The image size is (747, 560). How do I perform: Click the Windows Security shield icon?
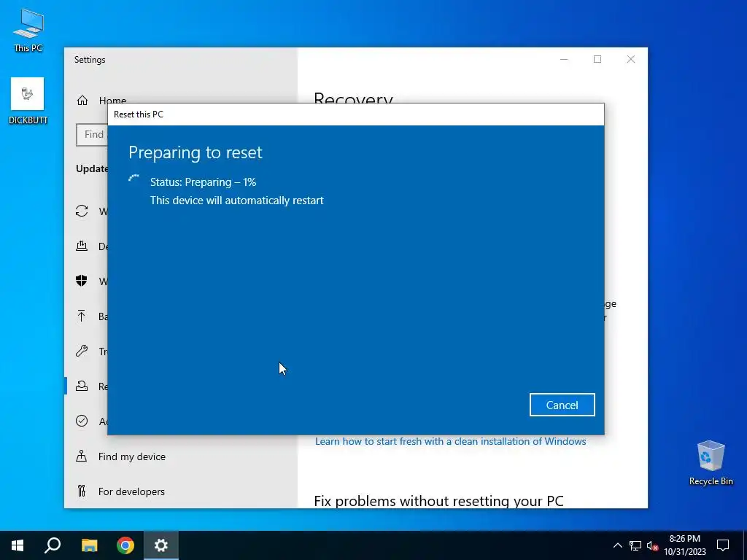pyautogui.click(x=82, y=281)
